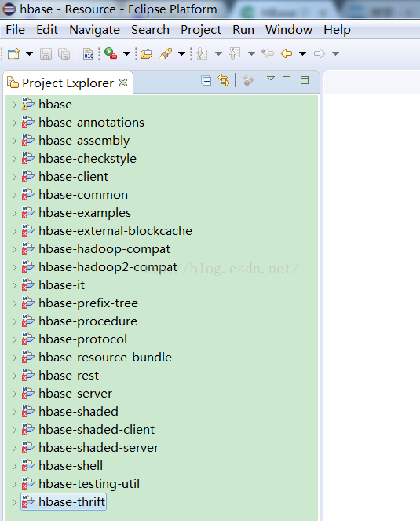Maximize the Project Explorer panel

pyautogui.click(x=305, y=80)
